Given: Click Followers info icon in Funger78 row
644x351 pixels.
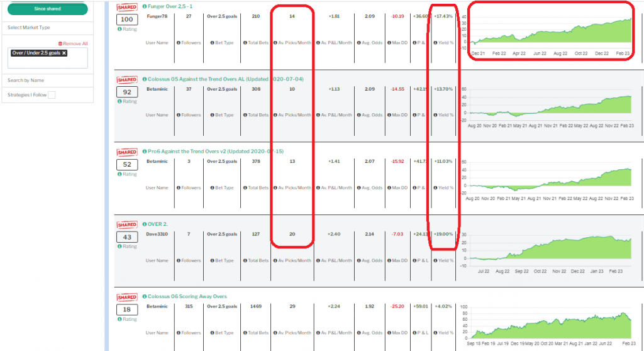Looking at the screenshot, I should click(179, 43).
